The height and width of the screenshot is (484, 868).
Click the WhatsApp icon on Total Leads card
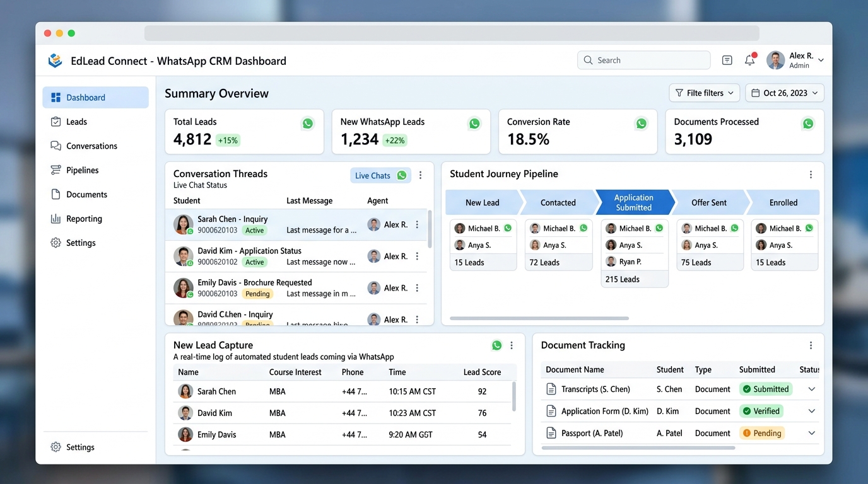click(x=308, y=124)
